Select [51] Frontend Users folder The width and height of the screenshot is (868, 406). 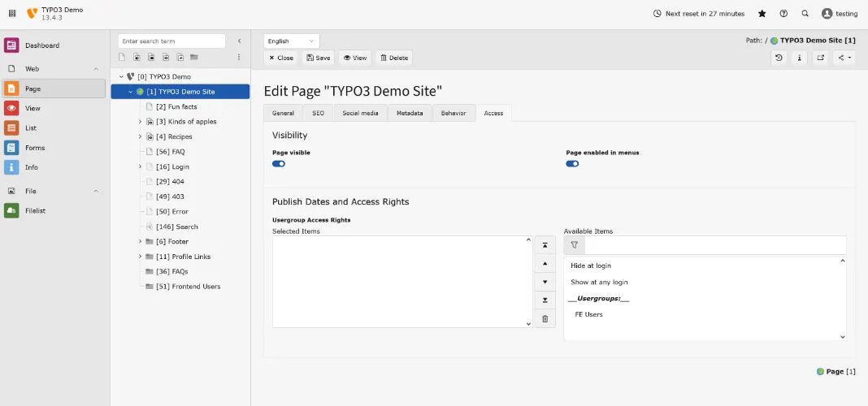(x=188, y=287)
